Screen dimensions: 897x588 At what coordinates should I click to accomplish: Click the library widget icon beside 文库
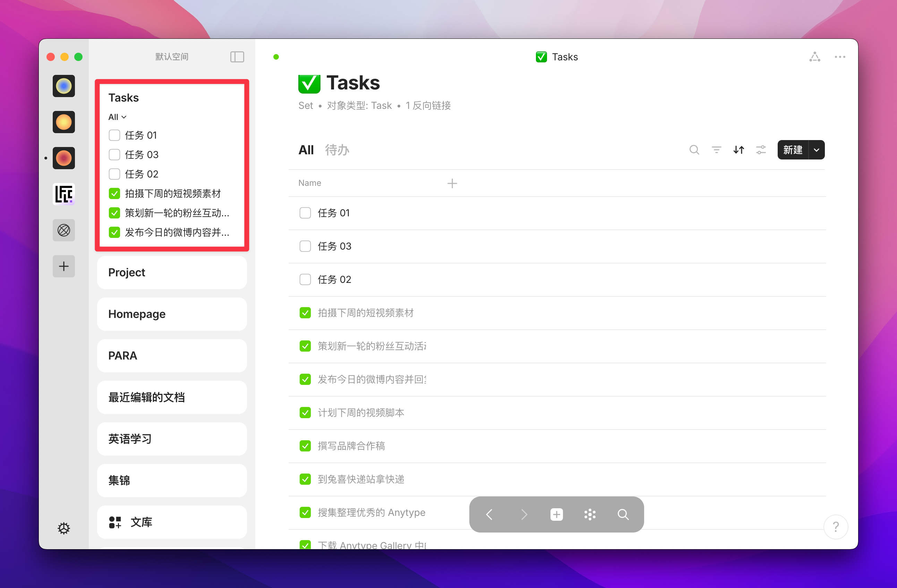[x=115, y=522]
